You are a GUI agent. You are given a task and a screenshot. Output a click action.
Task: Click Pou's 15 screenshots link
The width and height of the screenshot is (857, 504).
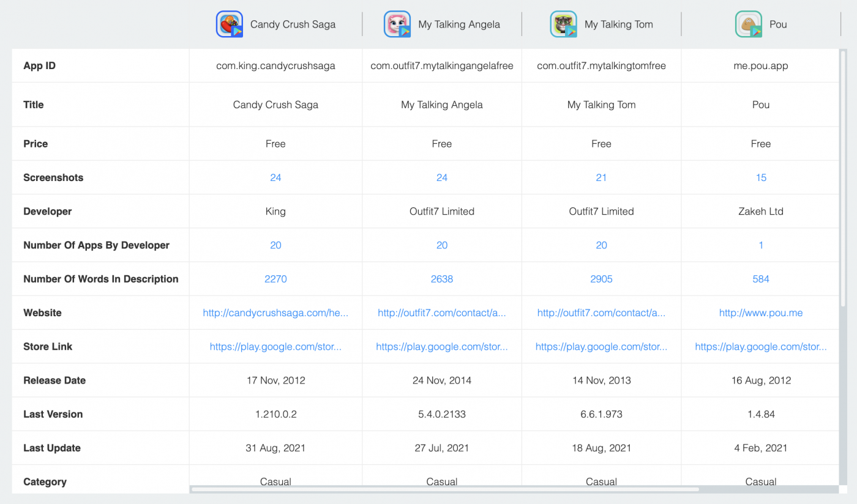[760, 177]
